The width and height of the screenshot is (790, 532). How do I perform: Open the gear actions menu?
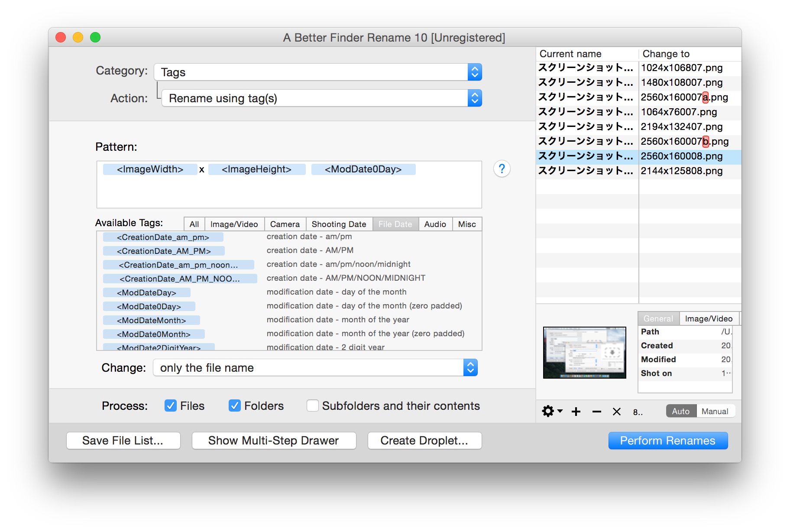click(x=552, y=411)
